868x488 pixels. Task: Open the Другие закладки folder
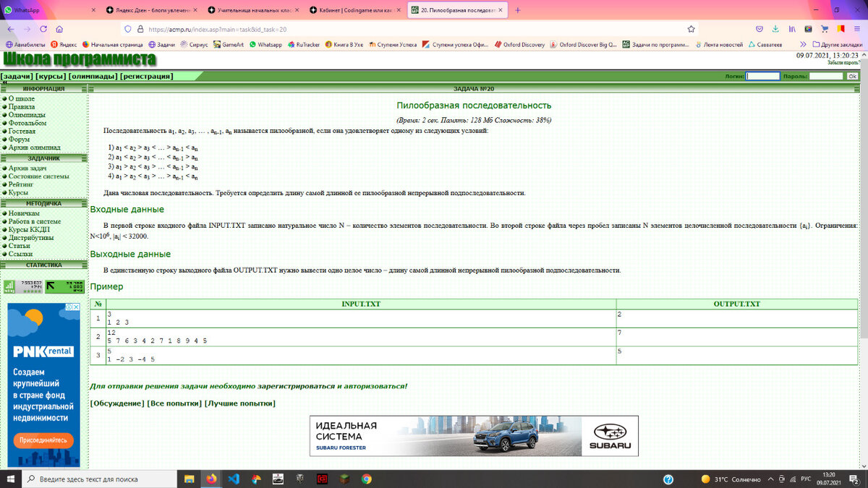tap(837, 44)
